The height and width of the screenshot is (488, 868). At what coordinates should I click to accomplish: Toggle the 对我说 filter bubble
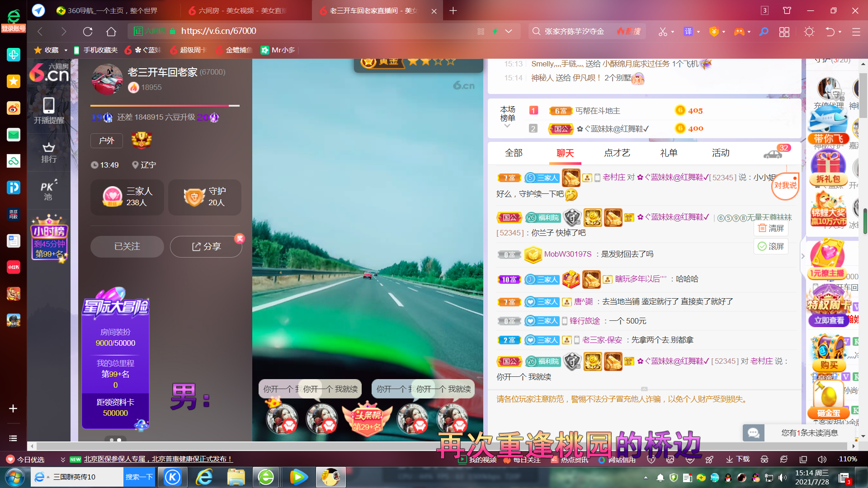(x=785, y=186)
